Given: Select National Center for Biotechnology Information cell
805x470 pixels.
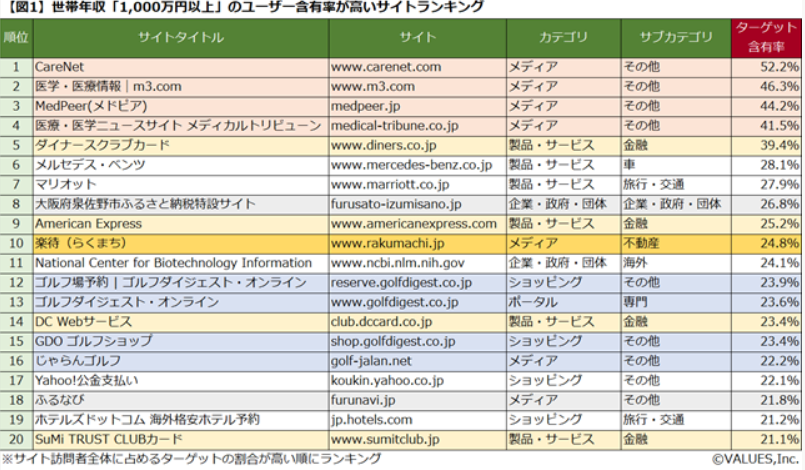Looking at the screenshot, I should click(x=181, y=264).
